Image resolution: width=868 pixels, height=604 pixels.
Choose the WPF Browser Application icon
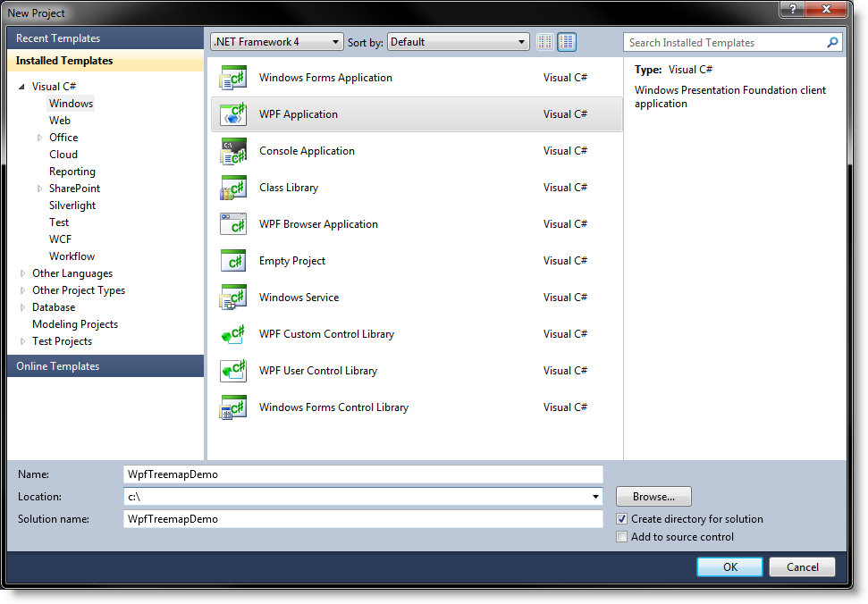[233, 225]
